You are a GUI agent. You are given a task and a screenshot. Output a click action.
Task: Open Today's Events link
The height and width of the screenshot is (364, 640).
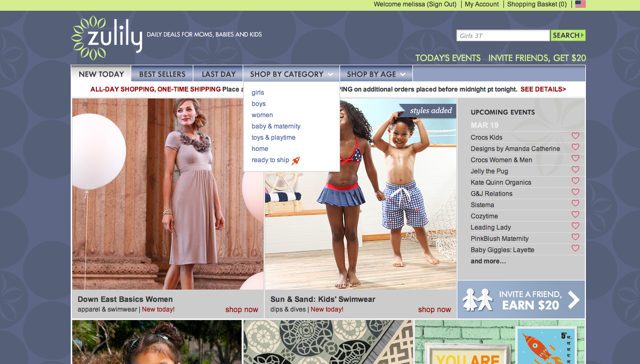448,58
